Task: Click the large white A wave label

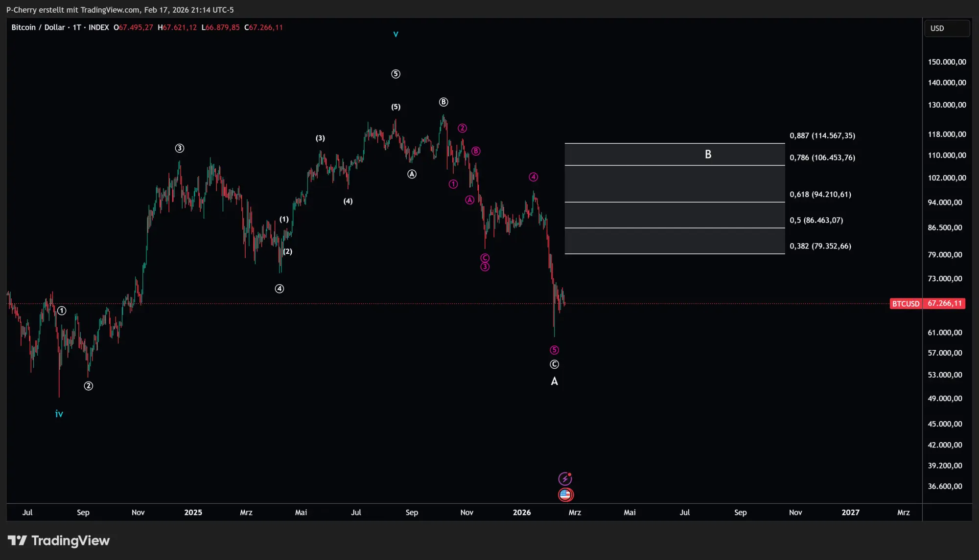Action: coord(554,381)
